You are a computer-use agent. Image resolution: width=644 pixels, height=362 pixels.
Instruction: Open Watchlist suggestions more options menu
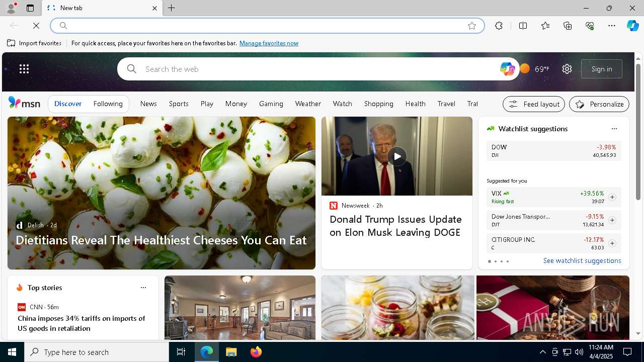614,129
